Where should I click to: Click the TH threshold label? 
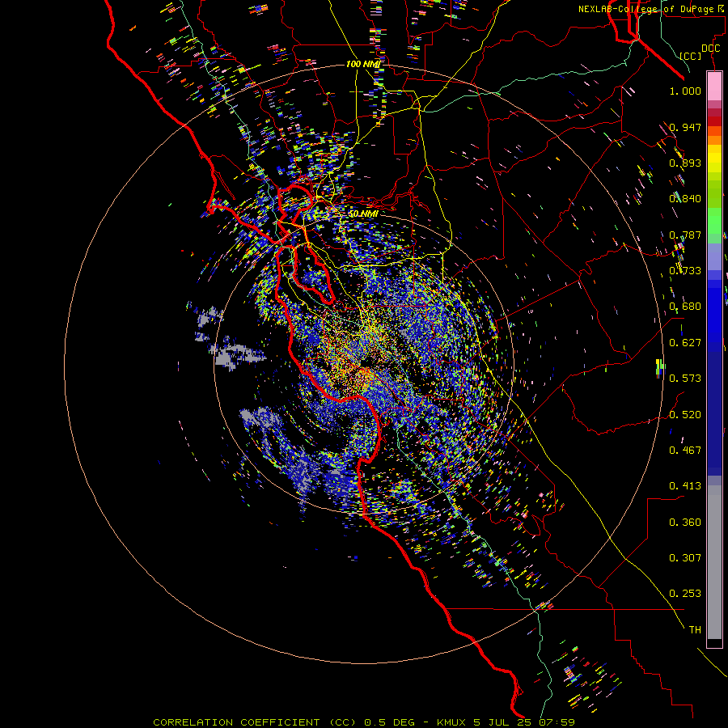point(695,630)
